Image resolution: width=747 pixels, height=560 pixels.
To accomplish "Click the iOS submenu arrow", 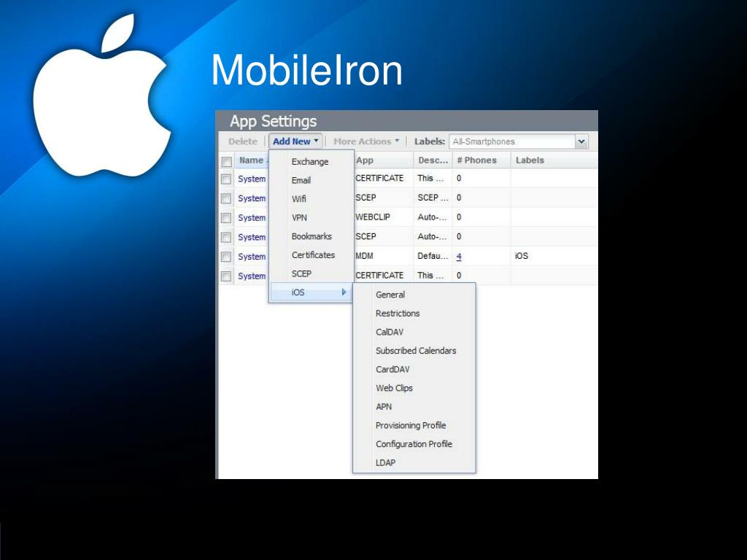I will tap(344, 292).
